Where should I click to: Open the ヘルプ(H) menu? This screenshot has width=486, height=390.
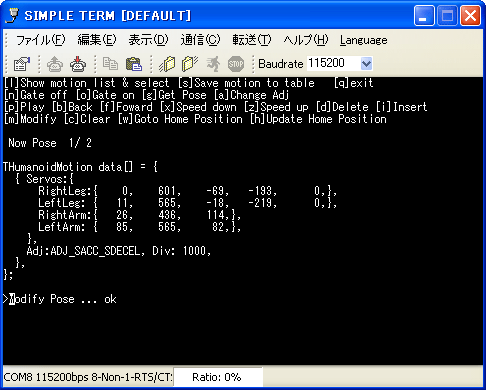(x=306, y=40)
